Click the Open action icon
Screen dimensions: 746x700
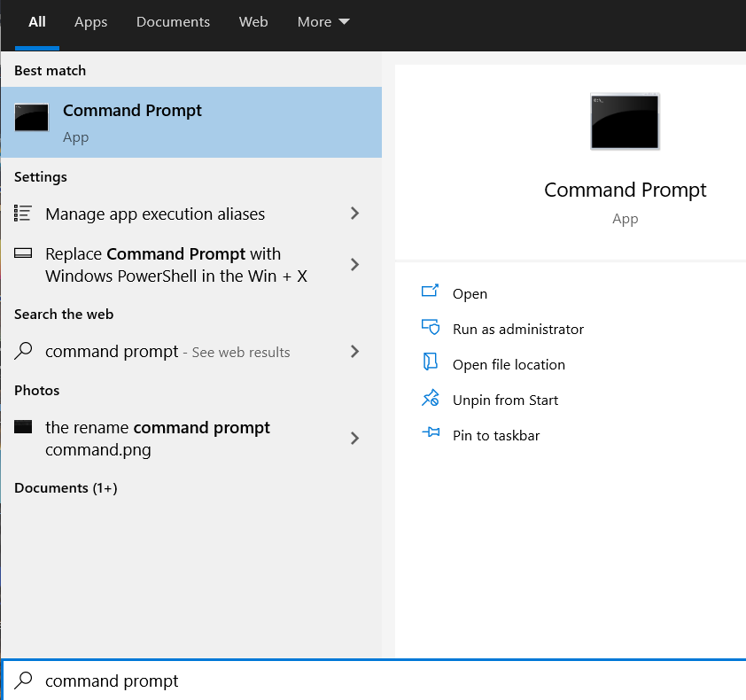click(431, 292)
